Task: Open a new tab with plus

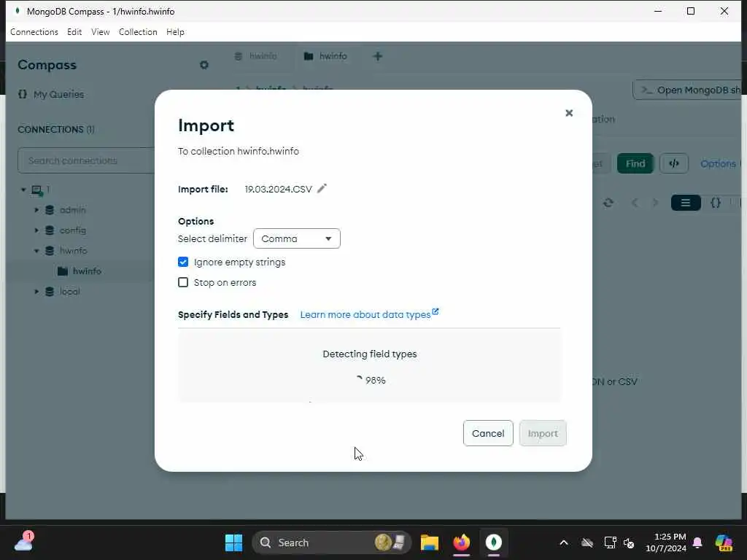Action: pyautogui.click(x=377, y=56)
